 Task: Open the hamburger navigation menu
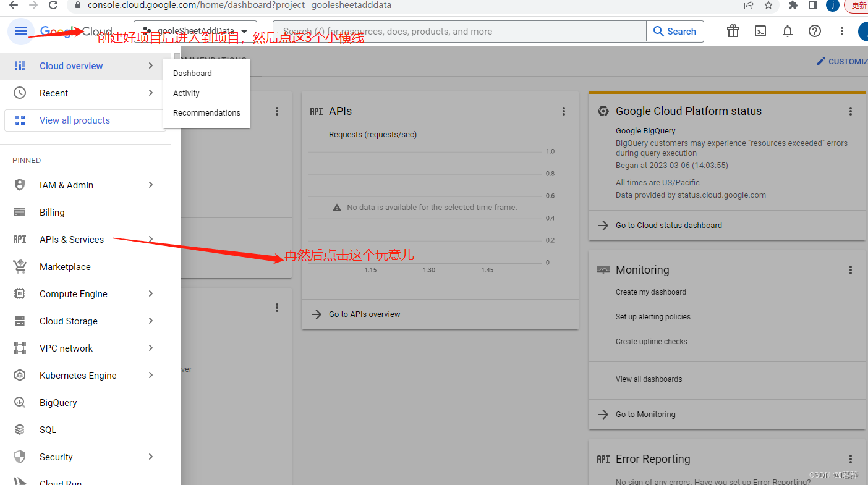click(21, 32)
